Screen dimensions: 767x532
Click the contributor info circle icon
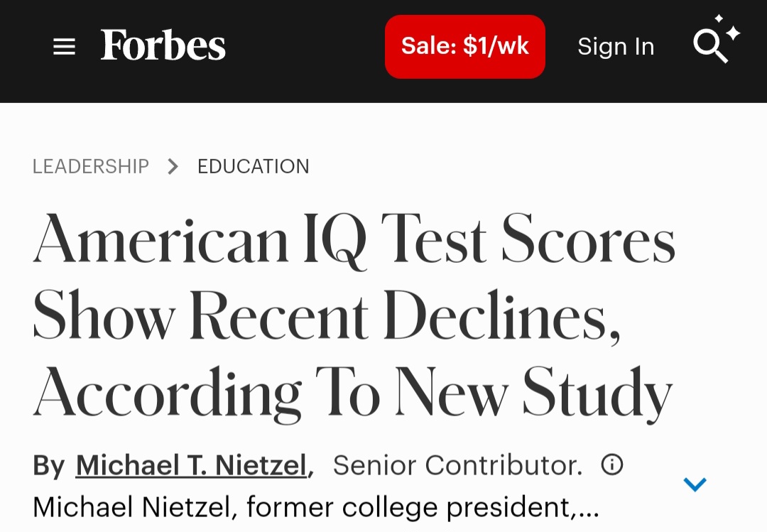612,465
